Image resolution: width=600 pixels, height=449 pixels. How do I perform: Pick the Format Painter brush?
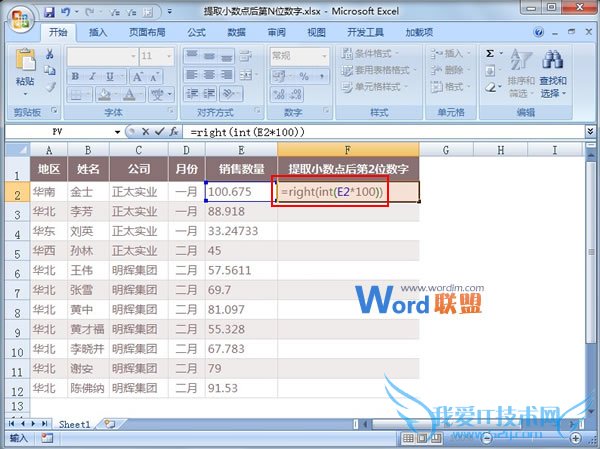(49, 87)
